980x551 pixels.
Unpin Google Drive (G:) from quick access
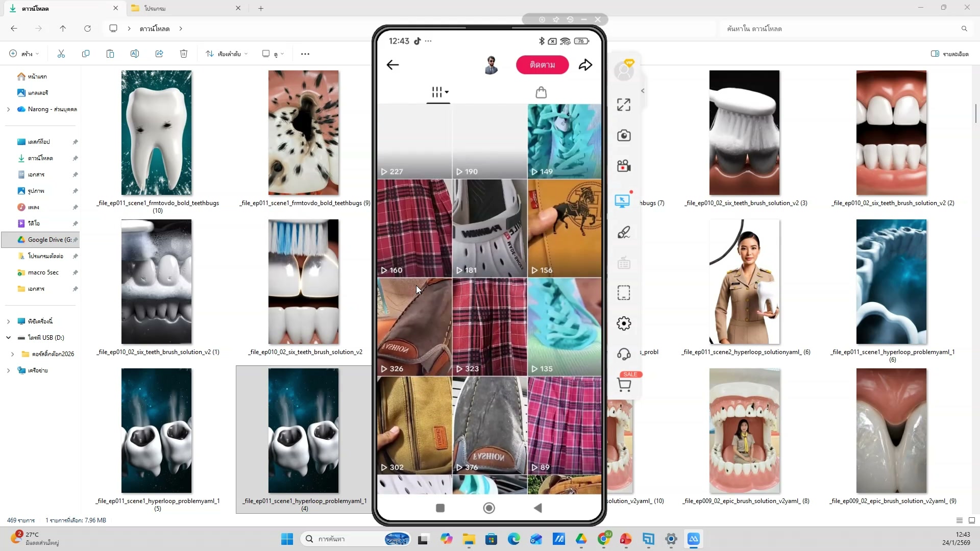[x=76, y=239]
